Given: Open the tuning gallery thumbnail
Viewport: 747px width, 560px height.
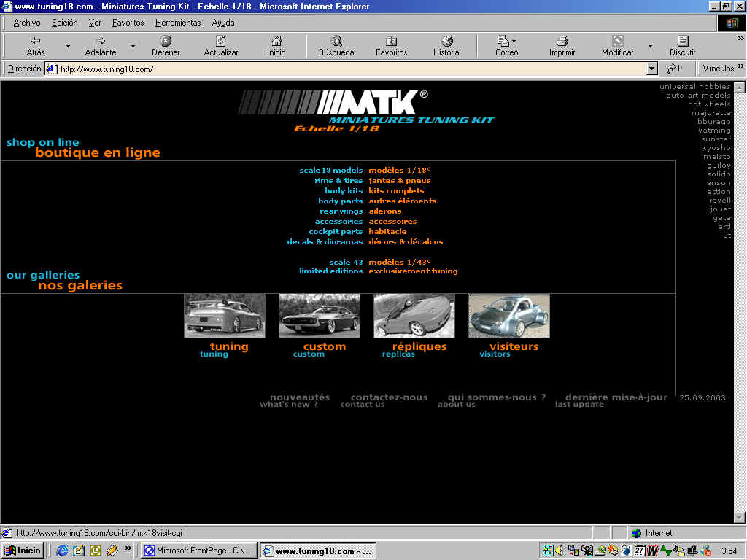Looking at the screenshot, I should click(225, 316).
